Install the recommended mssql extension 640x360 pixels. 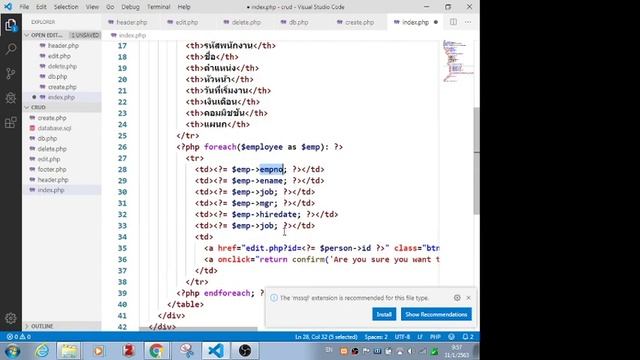point(384,314)
